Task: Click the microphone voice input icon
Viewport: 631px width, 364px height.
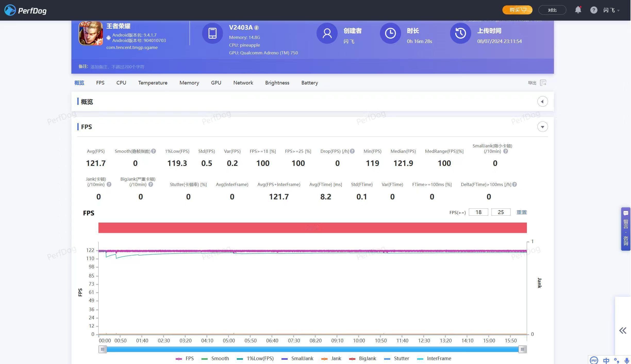Action: pos(627,360)
